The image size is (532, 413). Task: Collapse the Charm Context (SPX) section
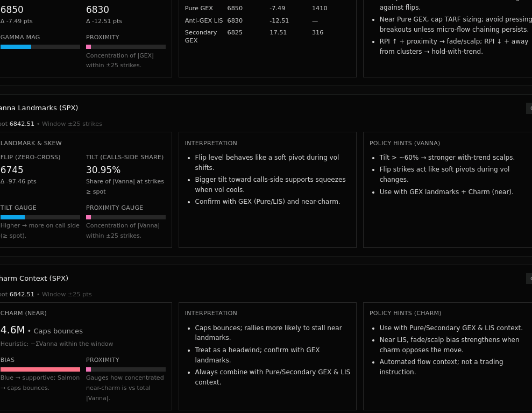(529, 279)
